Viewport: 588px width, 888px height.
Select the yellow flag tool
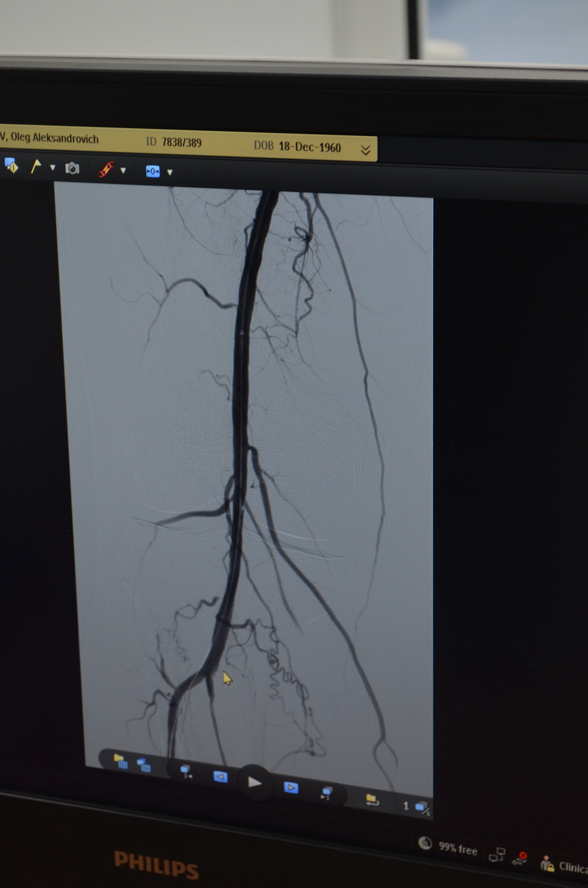pos(36,167)
